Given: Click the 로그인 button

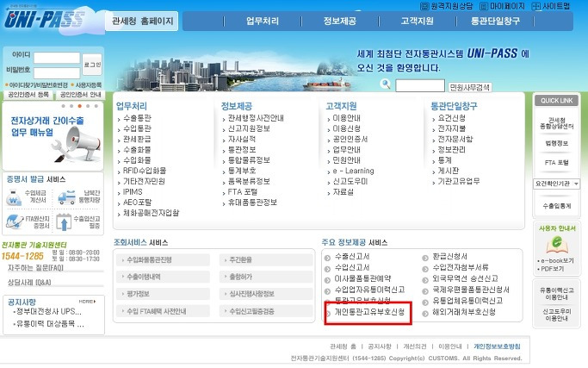Looking at the screenshot, I should [92, 65].
